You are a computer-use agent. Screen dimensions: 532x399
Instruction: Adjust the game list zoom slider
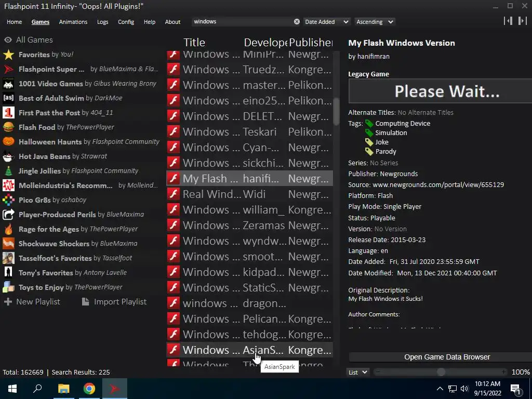[x=441, y=372]
